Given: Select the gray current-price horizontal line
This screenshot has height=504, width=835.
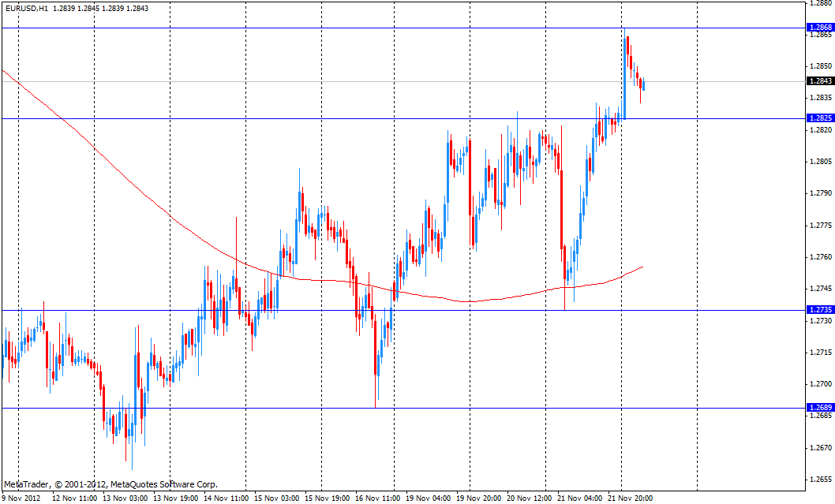Looking at the screenshot, I should coord(403,81).
